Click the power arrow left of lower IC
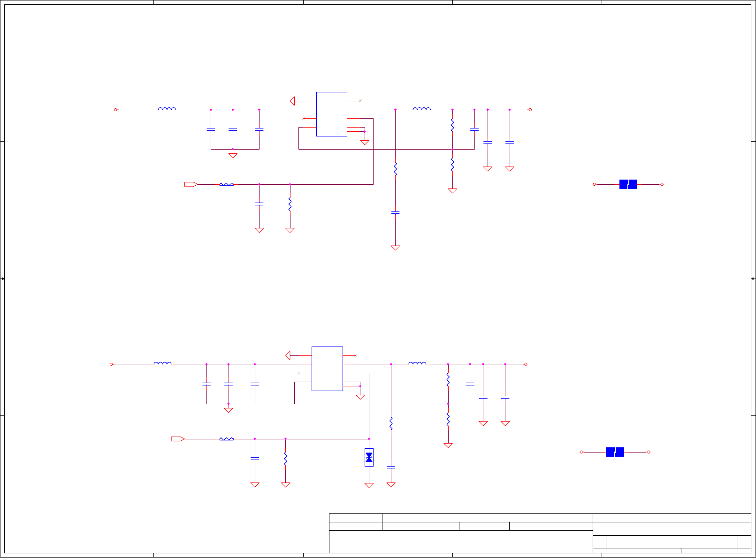The height and width of the screenshot is (558, 756). tap(288, 355)
